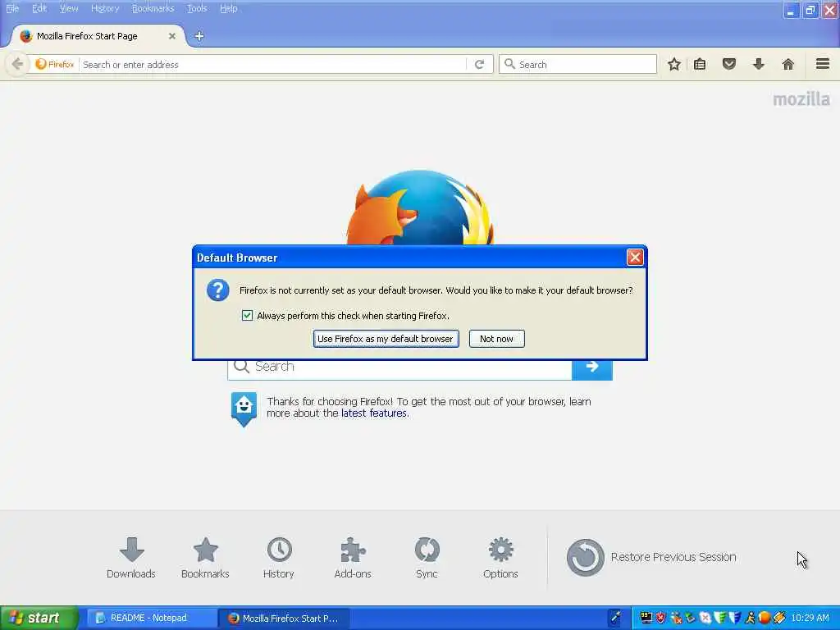Reload the page with the refresh icon
The width and height of the screenshot is (840, 630).
click(x=479, y=64)
